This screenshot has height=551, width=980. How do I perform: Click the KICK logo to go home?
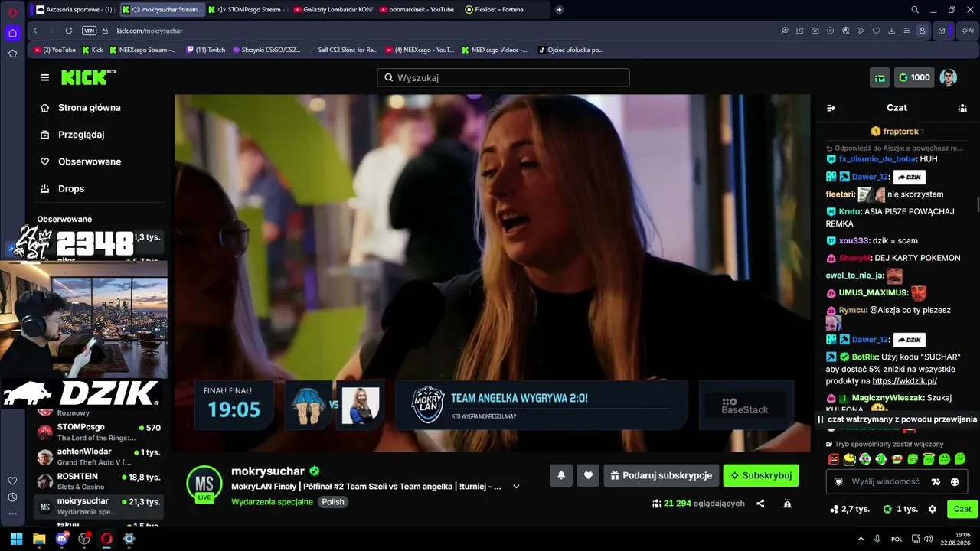point(88,77)
